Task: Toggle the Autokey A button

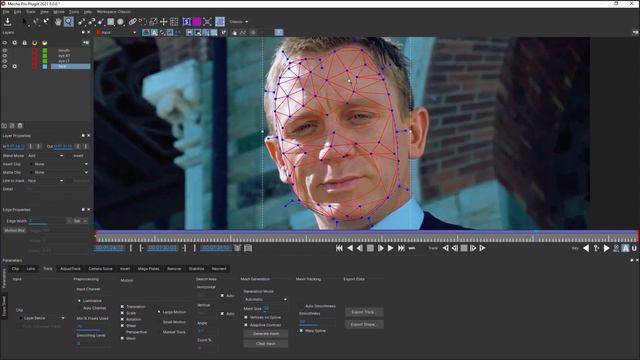Action: [x=625, y=248]
